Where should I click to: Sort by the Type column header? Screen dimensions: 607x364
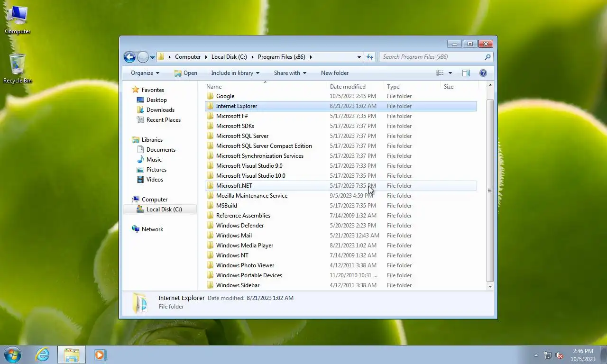[412, 87]
